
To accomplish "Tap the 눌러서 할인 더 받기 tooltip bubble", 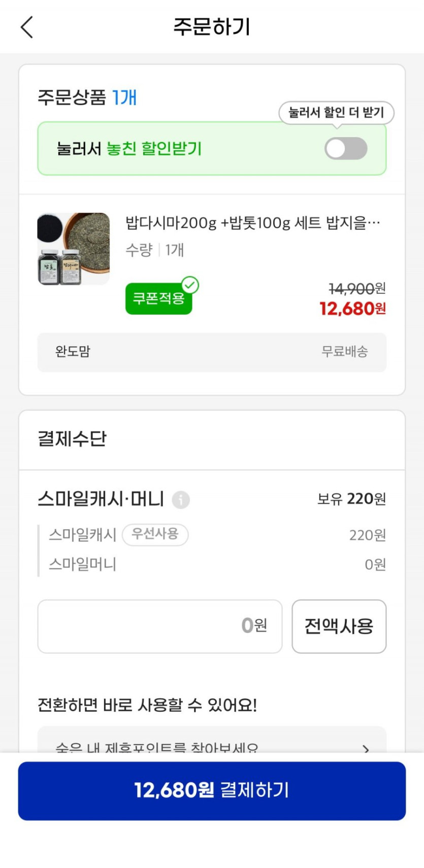I will [x=336, y=112].
